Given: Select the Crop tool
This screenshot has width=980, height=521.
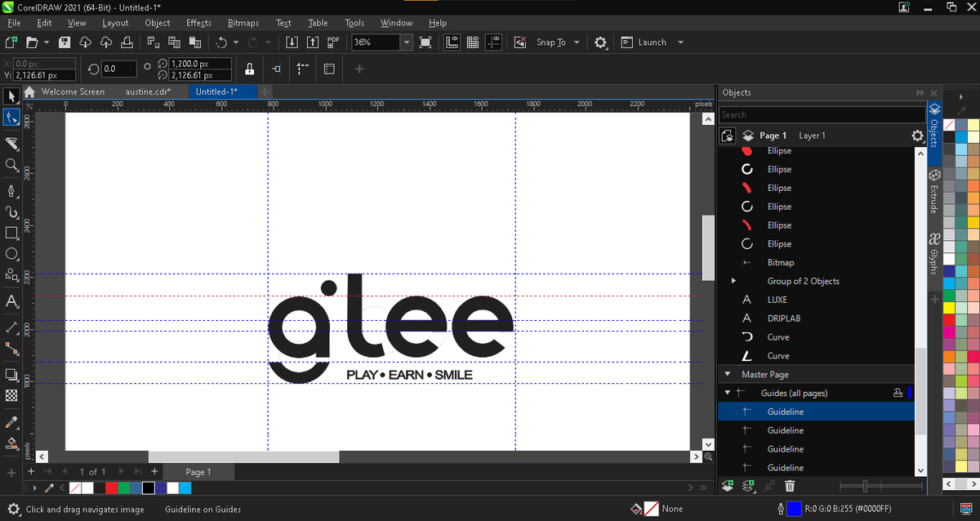Looking at the screenshot, I should pos(11,144).
